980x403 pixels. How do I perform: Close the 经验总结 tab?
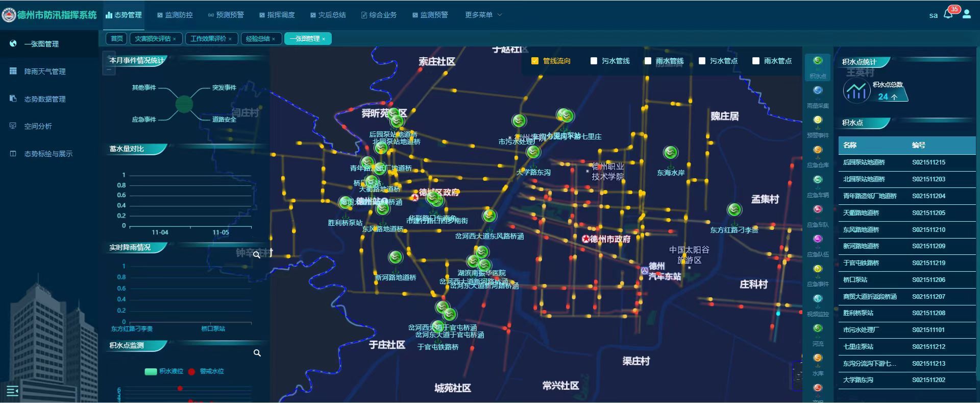coord(274,39)
